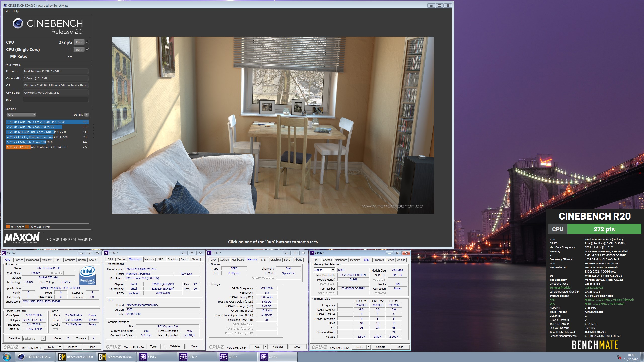
Task: Open first BenchMate 0.10.8.0 taskbar button
Action: [76, 357]
